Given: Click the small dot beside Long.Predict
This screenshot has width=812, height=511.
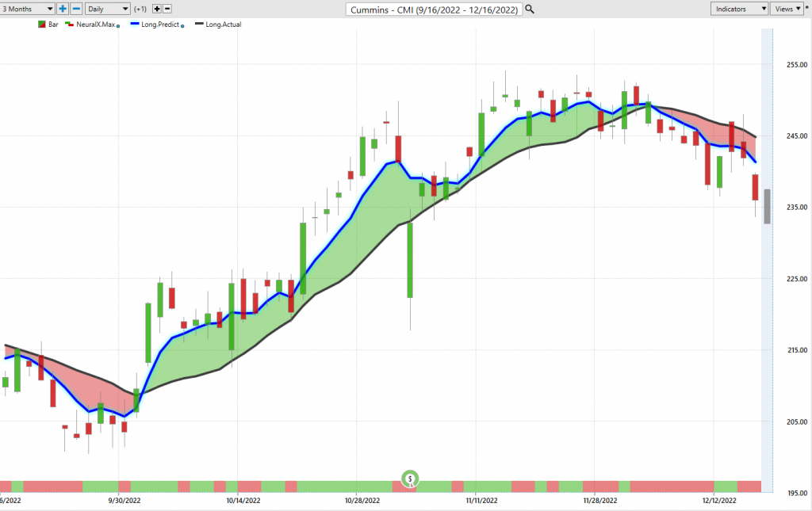Looking at the screenshot, I should [182, 26].
